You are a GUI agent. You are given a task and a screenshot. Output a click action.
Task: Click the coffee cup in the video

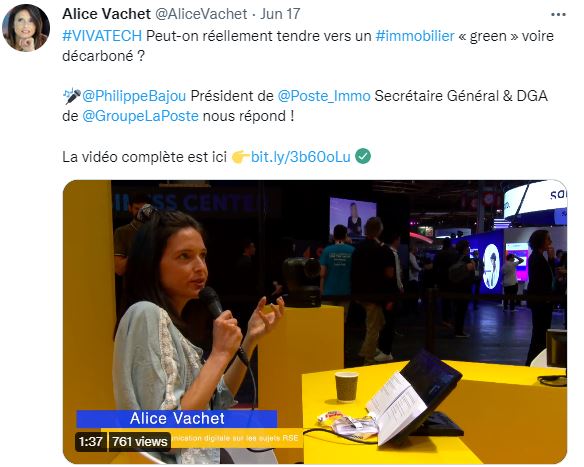tap(347, 387)
